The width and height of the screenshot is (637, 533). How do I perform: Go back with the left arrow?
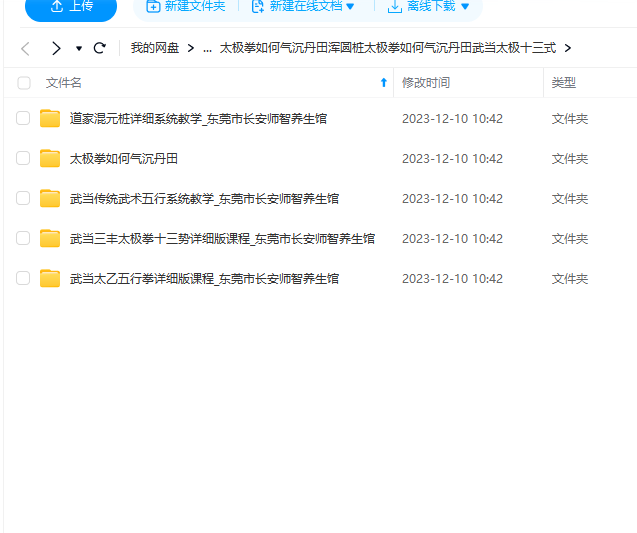click(x=26, y=48)
